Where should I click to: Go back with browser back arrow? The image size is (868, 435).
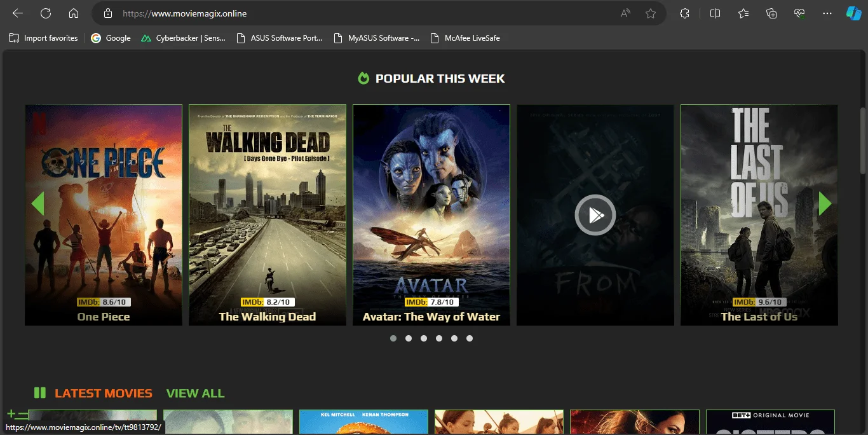click(x=18, y=13)
